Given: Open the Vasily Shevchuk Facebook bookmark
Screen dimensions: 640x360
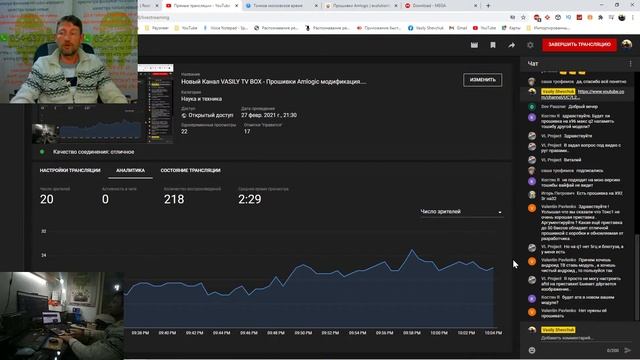Looking at the screenshot, I should (425, 28).
